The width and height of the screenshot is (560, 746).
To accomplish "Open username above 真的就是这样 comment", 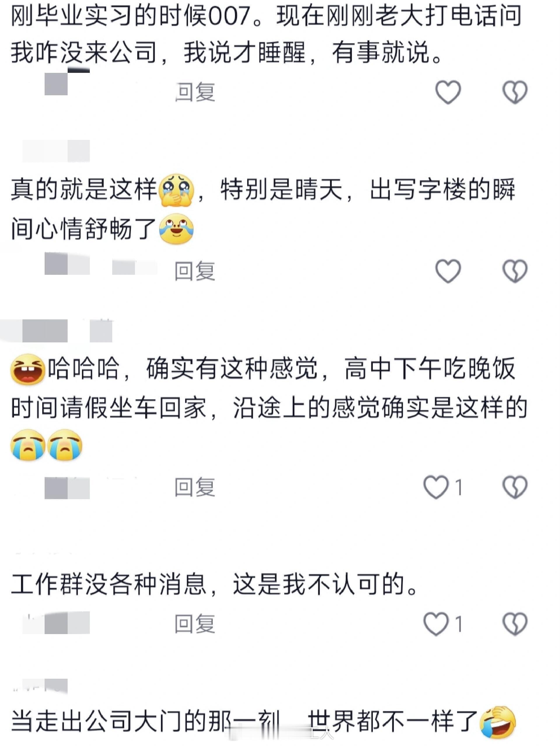I will coord(56,151).
